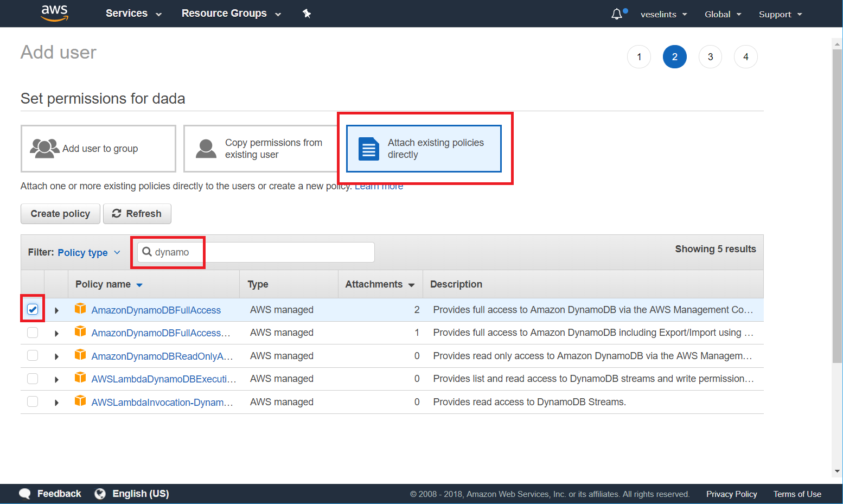Open the notifications bell
Screen dimensions: 843x504
coord(617,14)
